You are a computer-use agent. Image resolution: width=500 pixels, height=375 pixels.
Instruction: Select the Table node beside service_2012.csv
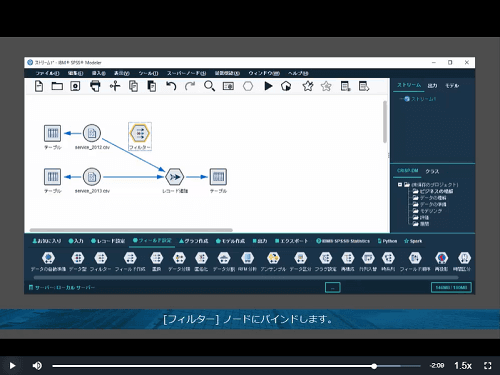(53, 133)
